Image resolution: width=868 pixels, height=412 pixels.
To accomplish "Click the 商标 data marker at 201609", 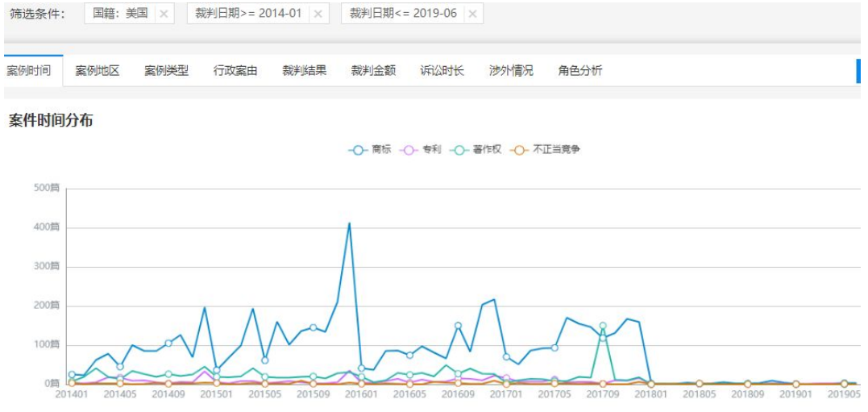I will (x=458, y=327).
